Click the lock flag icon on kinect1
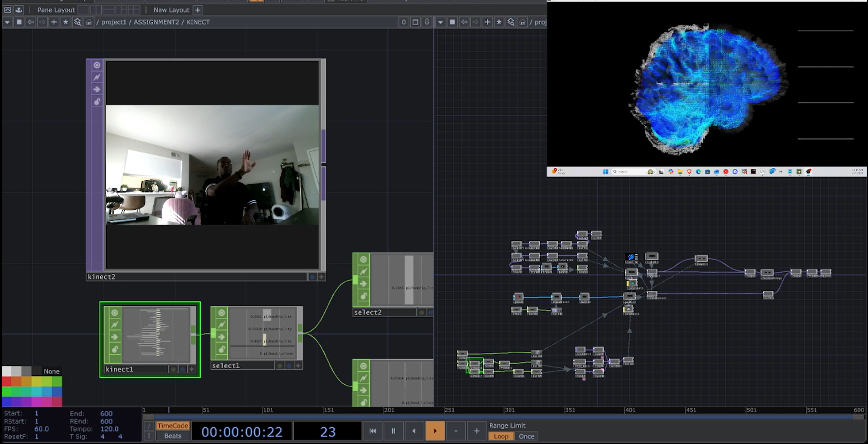 pyautogui.click(x=115, y=349)
